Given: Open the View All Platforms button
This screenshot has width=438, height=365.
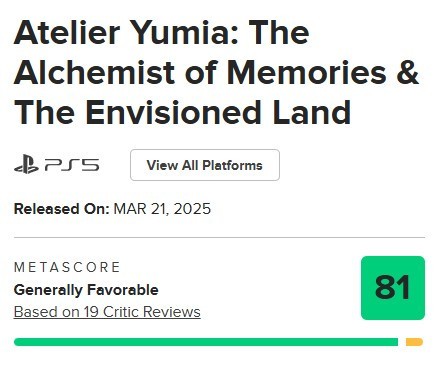Looking at the screenshot, I should [x=205, y=165].
